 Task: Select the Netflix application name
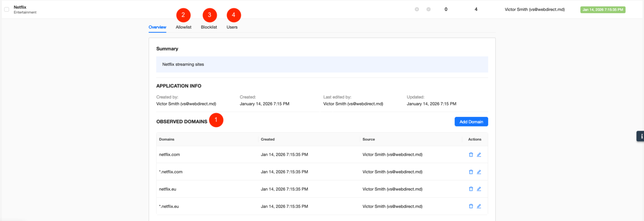[x=20, y=7]
